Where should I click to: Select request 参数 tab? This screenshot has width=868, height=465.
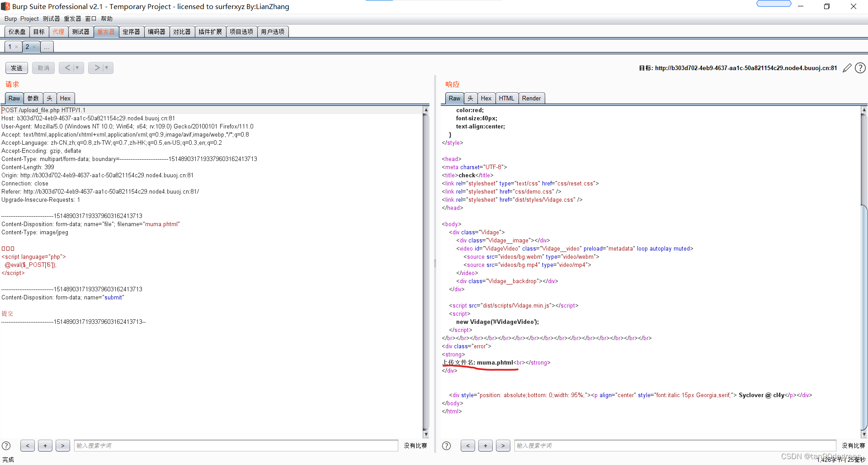(x=33, y=98)
